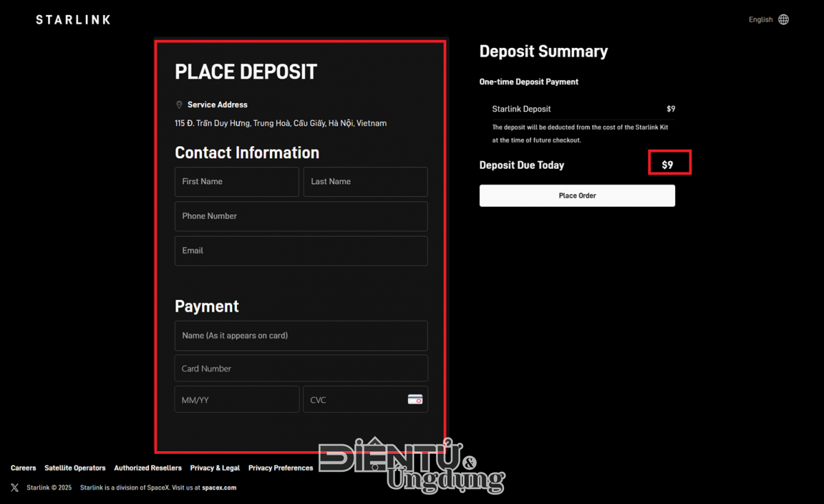The height and width of the screenshot is (504, 824).
Task: Open the language globe icon
Action: 783,19
